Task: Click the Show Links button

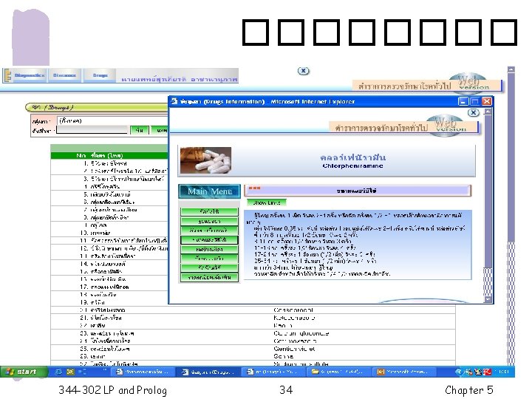Action: click(x=267, y=202)
